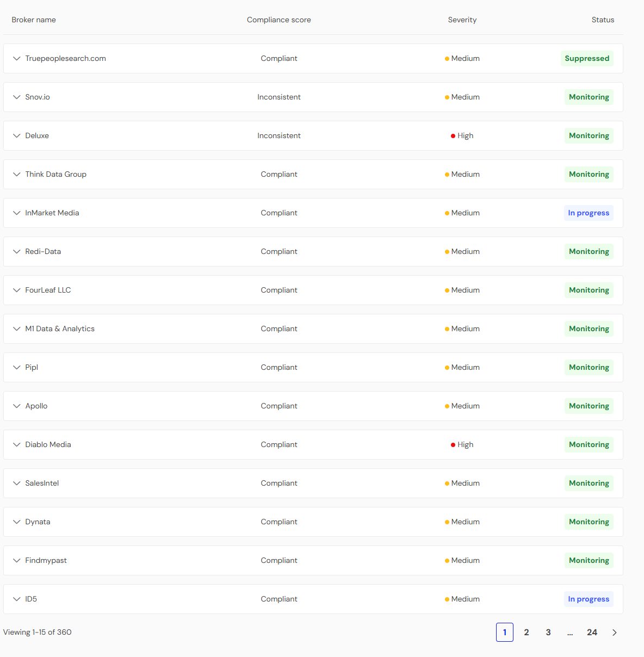
Task: Click the Severity column header
Action: 462,20
